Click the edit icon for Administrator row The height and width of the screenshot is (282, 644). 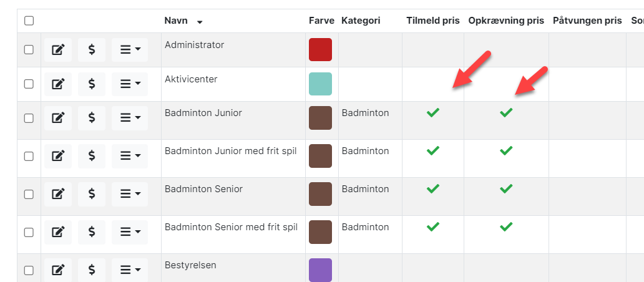point(58,50)
